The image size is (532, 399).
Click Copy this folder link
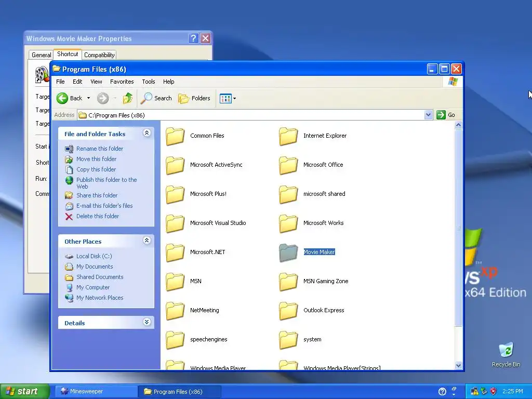tap(96, 170)
